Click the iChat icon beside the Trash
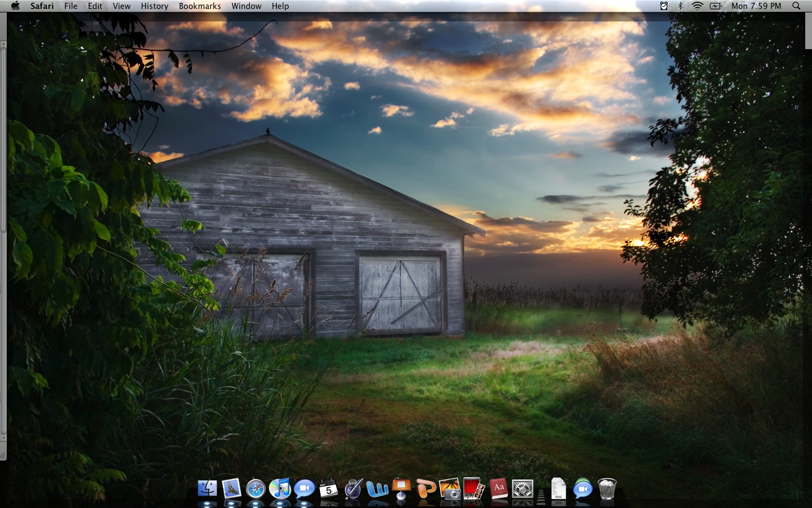 (x=582, y=488)
